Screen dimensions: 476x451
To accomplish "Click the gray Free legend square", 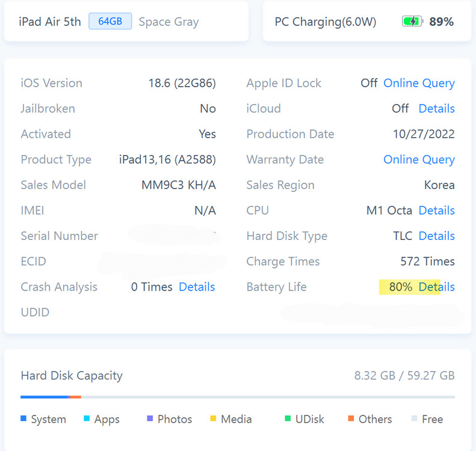I will [x=414, y=419].
